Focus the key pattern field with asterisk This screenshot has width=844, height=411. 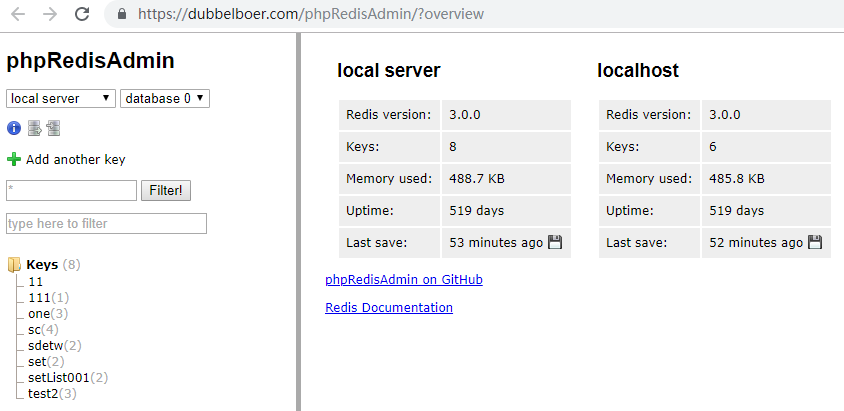[x=71, y=190]
